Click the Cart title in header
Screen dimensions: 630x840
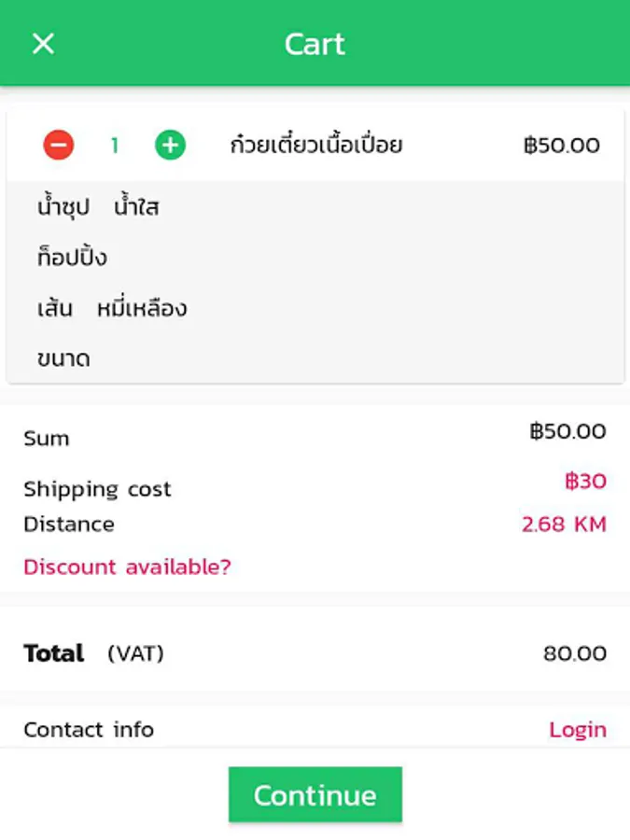[315, 44]
